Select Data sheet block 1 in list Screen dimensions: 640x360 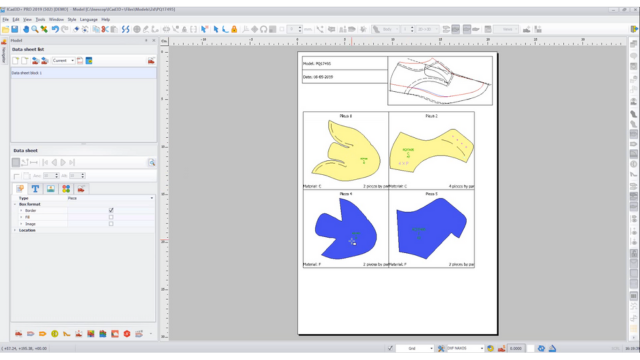[x=83, y=73]
